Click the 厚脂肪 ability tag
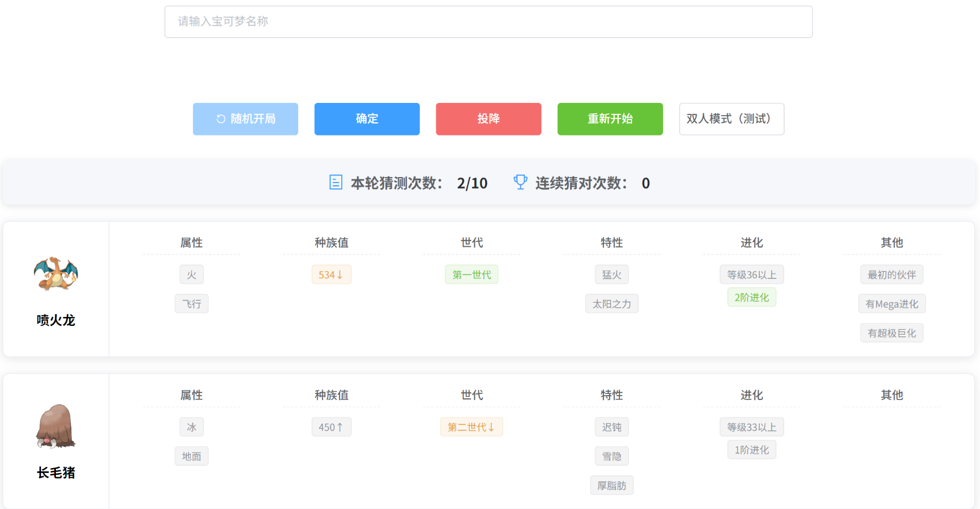Viewport: 980px width, 509px height. point(612,485)
